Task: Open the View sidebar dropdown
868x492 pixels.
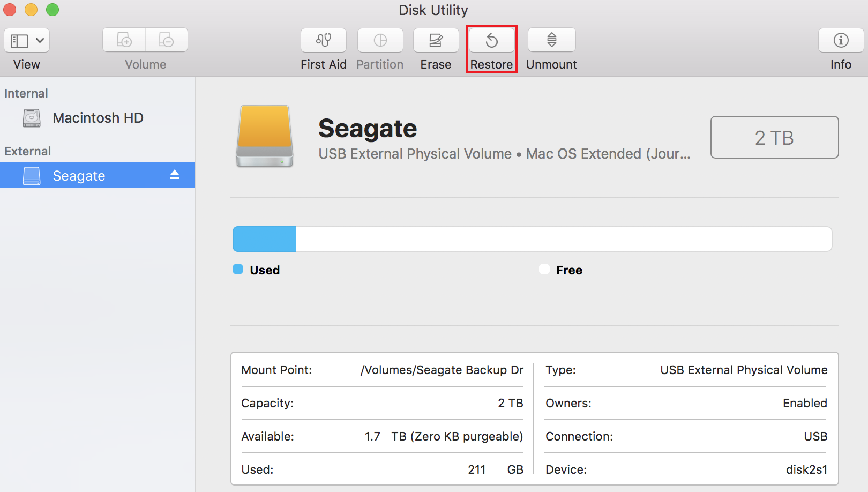Action: pos(27,40)
